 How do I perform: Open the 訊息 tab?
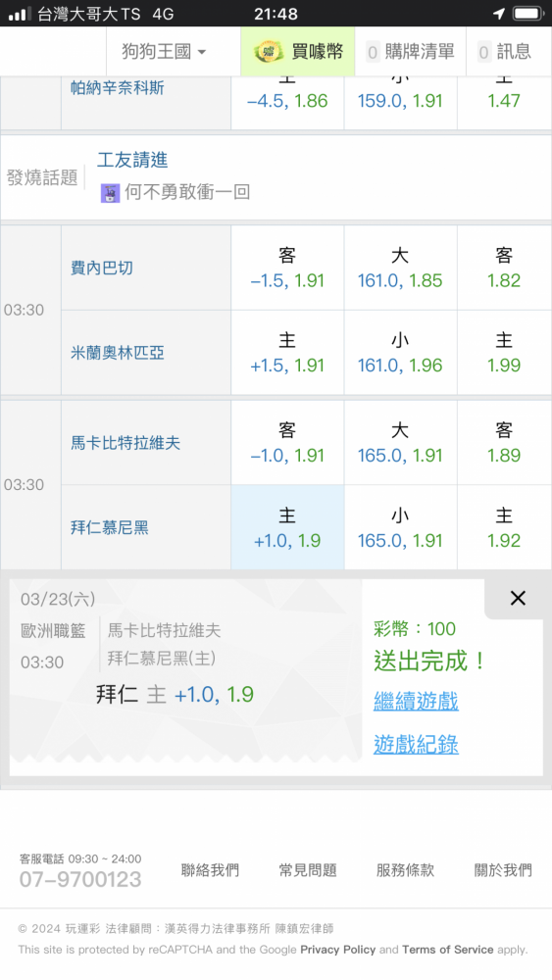click(x=505, y=51)
